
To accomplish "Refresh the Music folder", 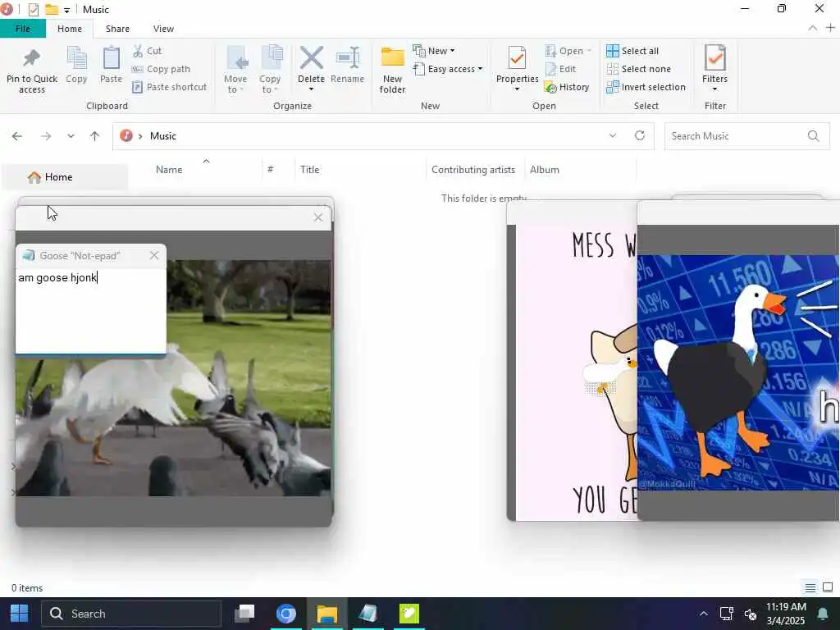I will 640,135.
